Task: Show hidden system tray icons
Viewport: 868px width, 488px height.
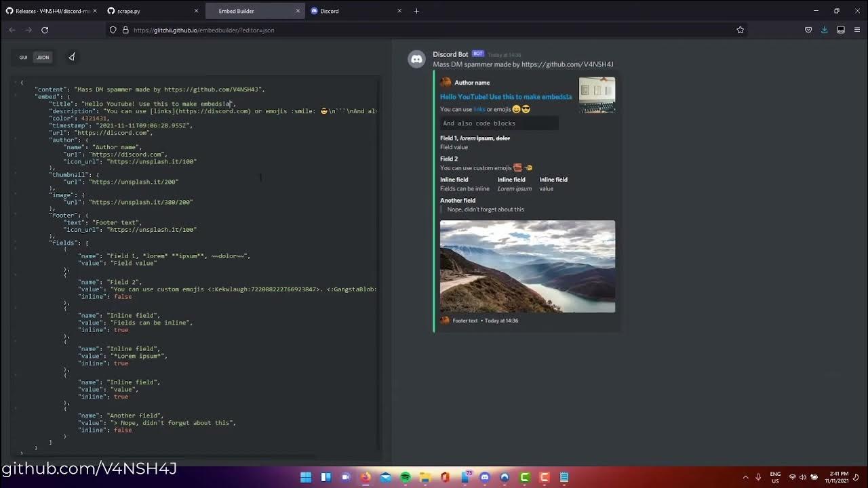Action: [746, 477]
